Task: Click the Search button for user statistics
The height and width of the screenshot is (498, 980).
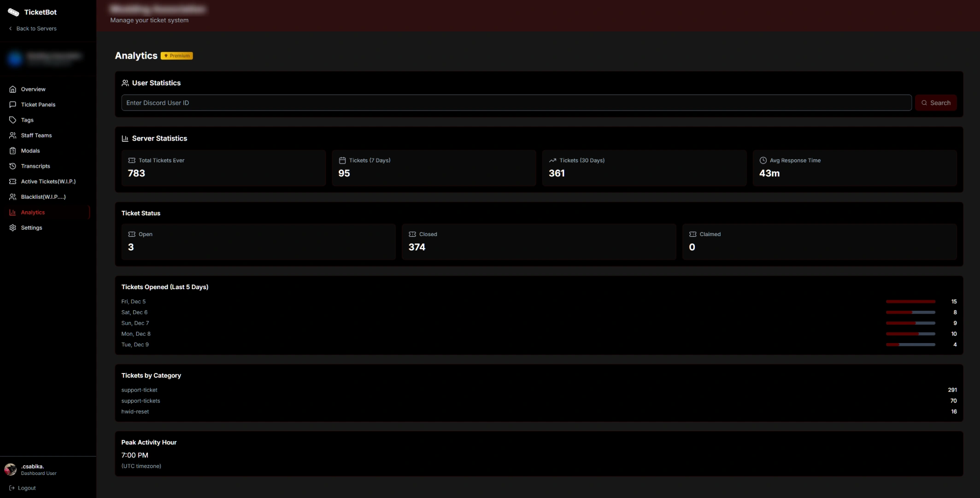Action: click(936, 102)
